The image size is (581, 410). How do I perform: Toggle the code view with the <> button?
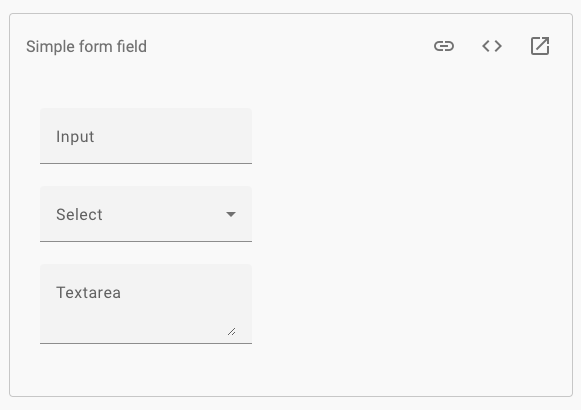coord(492,46)
